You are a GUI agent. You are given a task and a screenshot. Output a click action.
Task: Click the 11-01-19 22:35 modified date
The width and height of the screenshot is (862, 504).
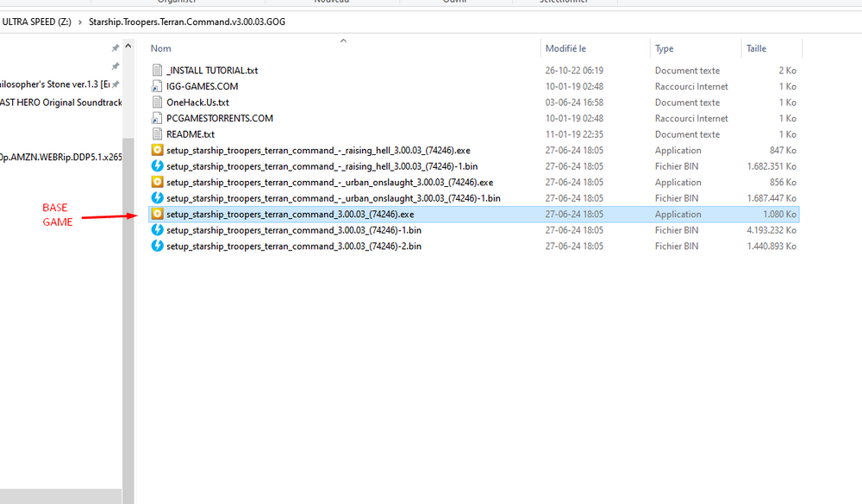tap(574, 134)
